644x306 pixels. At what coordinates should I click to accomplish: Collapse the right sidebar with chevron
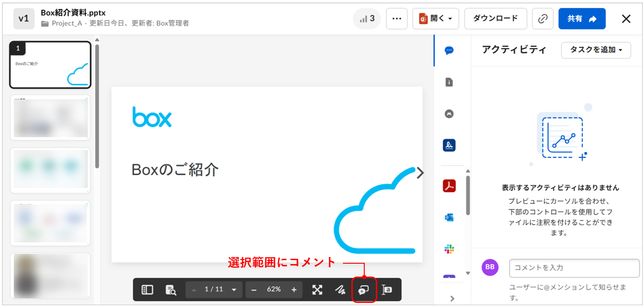click(x=452, y=298)
